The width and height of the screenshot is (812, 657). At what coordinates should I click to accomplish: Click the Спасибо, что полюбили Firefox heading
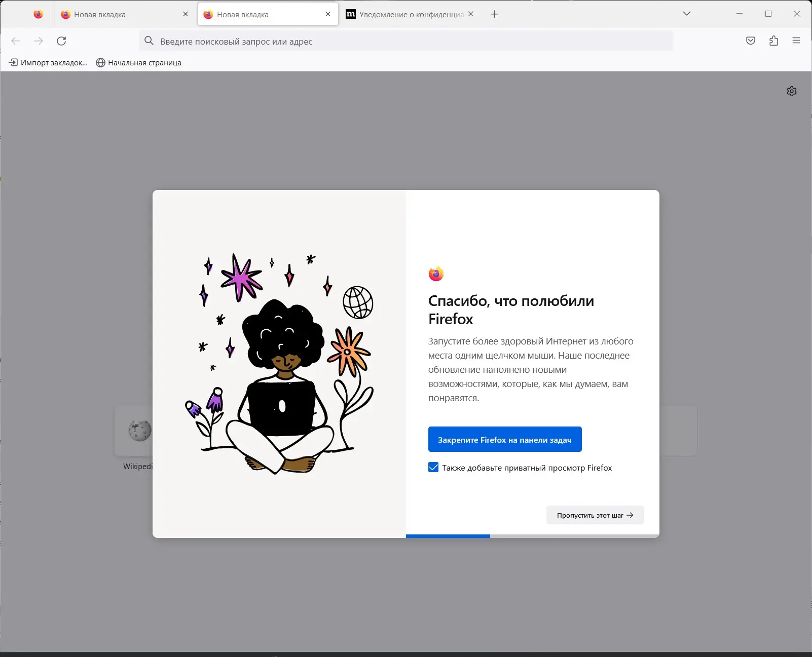[x=511, y=310]
